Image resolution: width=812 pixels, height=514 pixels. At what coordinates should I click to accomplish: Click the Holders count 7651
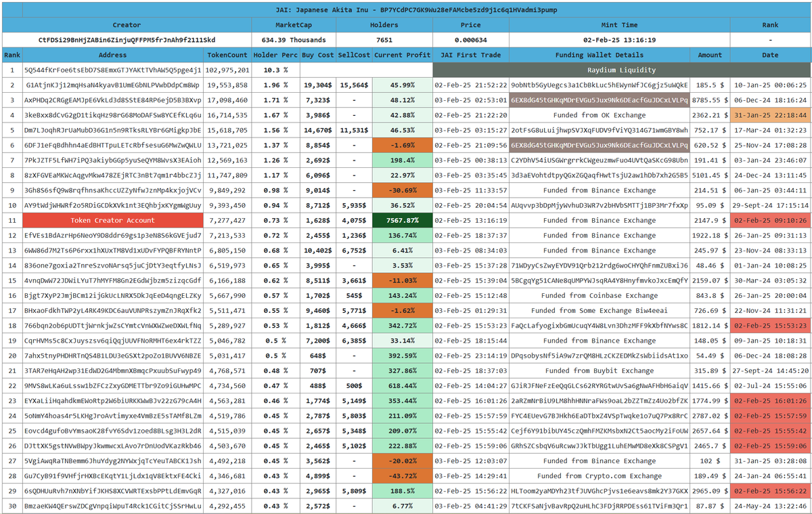(x=384, y=39)
